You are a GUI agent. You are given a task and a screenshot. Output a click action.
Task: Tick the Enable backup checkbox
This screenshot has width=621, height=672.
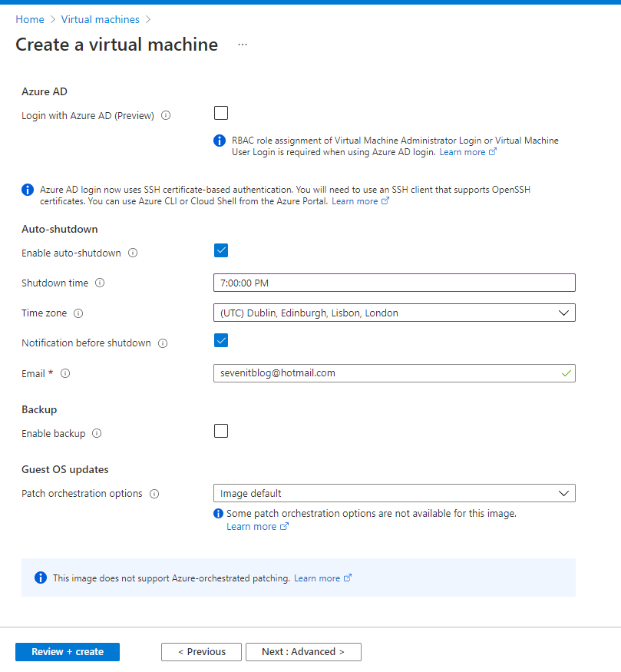pyautogui.click(x=221, y=431)
